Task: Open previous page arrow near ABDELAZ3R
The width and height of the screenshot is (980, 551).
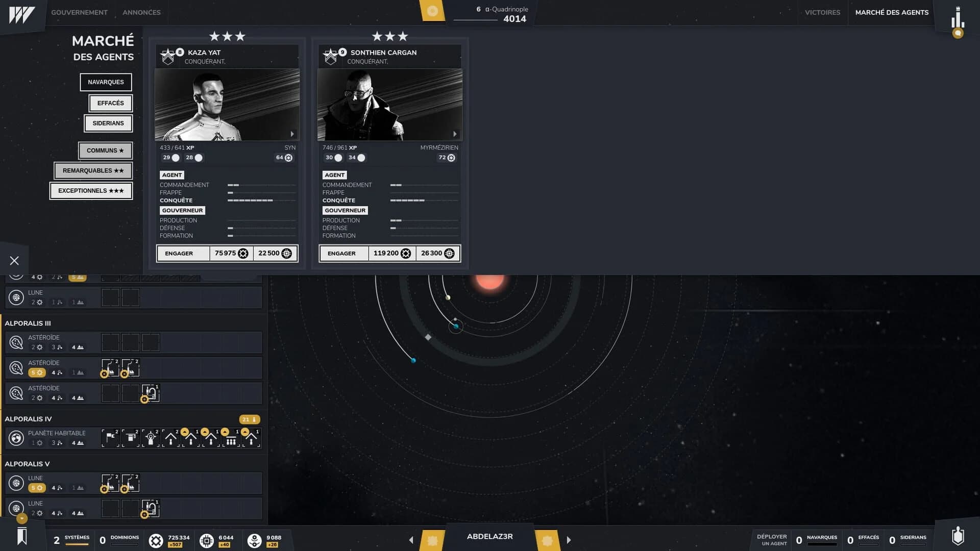Action: click(411, 539)
